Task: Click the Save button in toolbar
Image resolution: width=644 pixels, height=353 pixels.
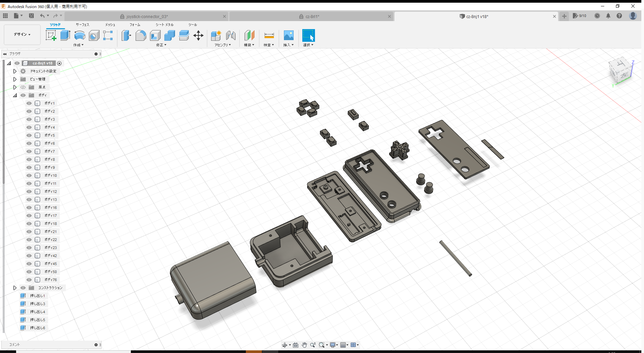Action: (31, 16)
